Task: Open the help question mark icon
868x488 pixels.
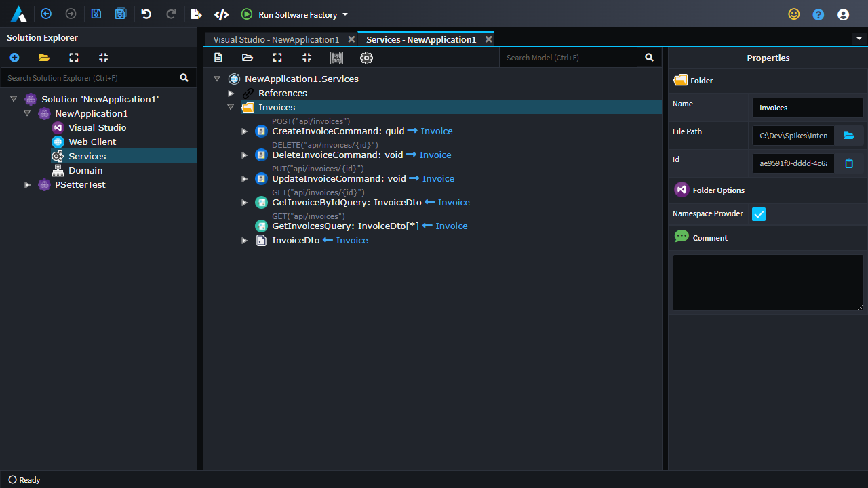Action: 818,14
